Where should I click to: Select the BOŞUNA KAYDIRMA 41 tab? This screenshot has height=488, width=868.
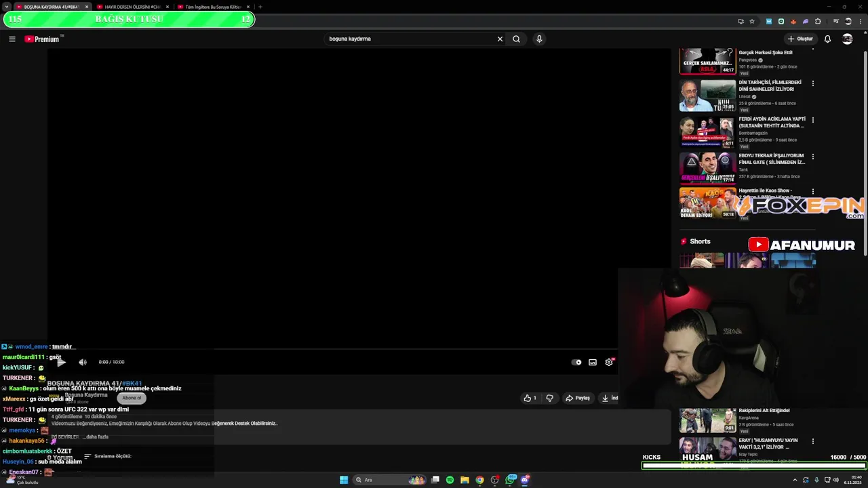(52, 7)
